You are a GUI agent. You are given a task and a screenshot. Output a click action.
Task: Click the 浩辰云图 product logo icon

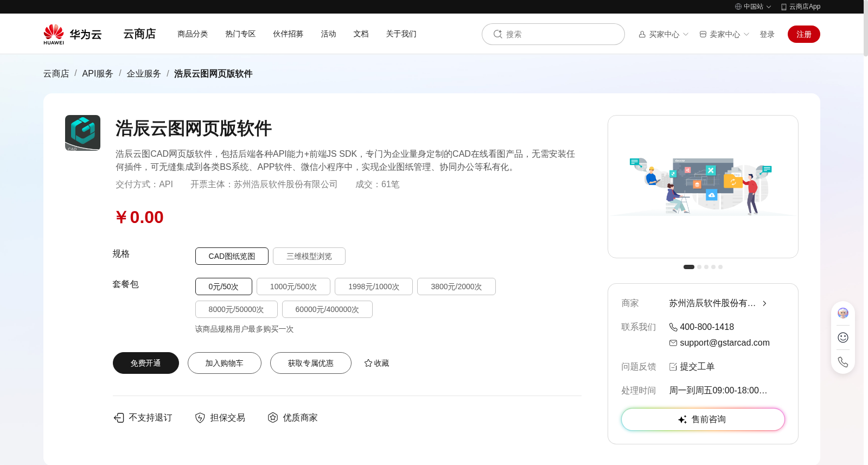(x=82, y=133)
